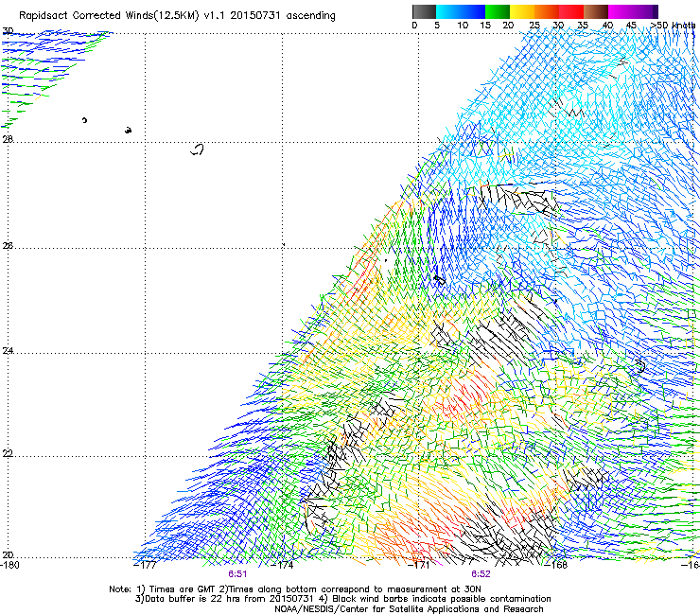Click the small island outline near -171 below 26N
This screenshot has width=700, height=615.
pos(440,280)
